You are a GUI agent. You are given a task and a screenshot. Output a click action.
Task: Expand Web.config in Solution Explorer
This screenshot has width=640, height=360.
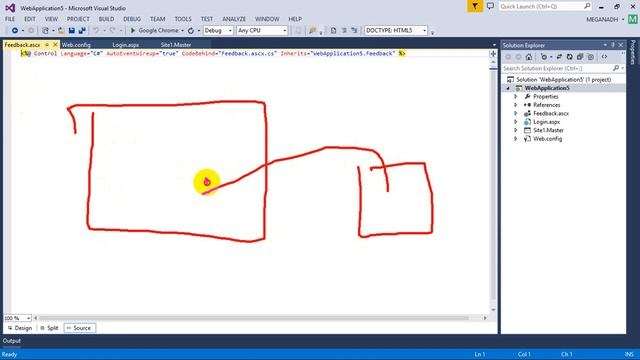point(516,139)
